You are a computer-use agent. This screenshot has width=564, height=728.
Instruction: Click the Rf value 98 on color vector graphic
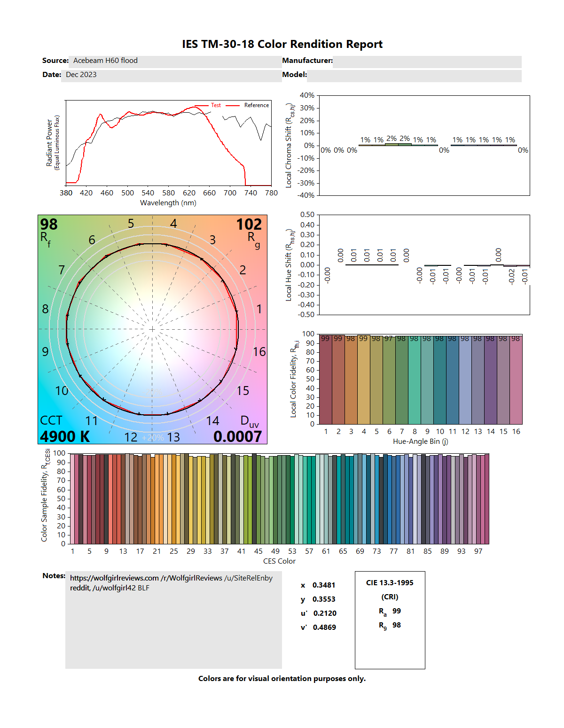pyautogui.click(x=49, y=225)
